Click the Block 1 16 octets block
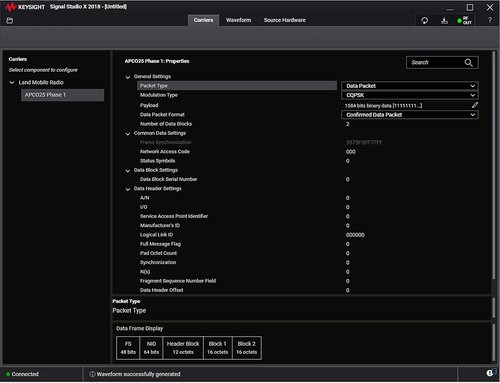The height and width of the screenshot is (383, 500). click(218, 348)
